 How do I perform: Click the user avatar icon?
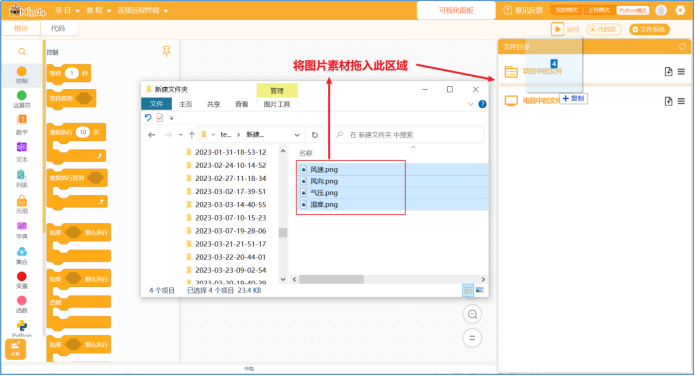[x=661, y=10]
